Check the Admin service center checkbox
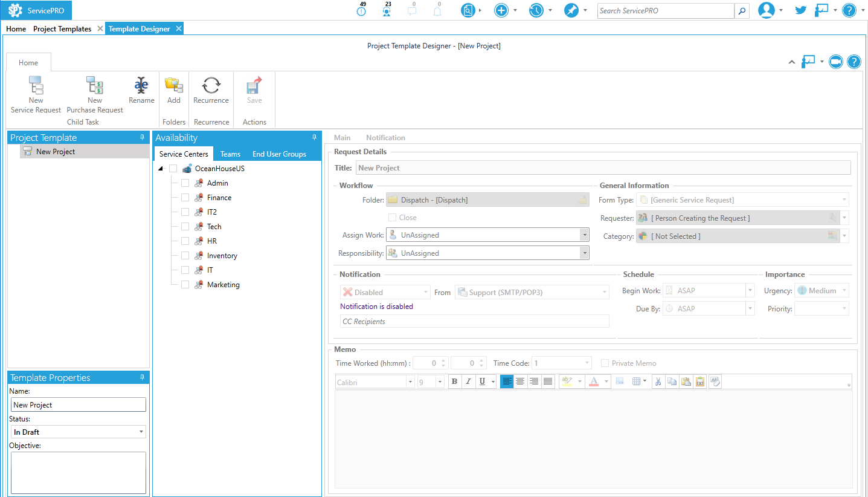 [x=185, y=183]
